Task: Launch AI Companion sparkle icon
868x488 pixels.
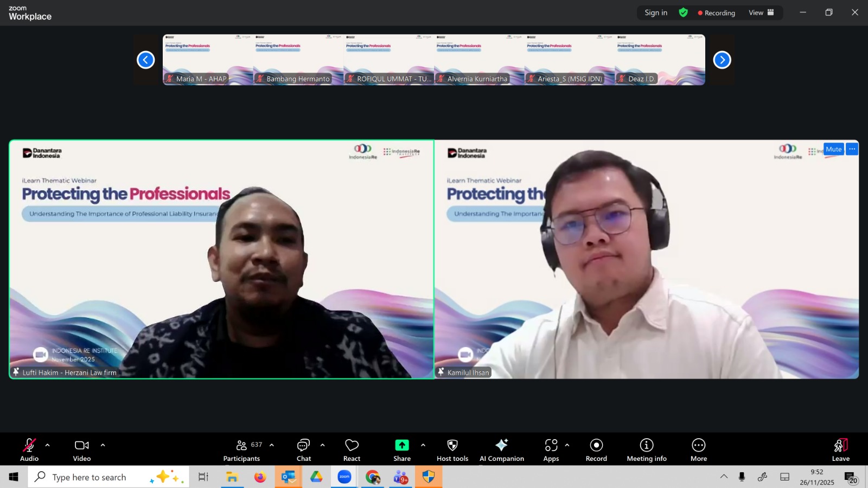Action: [x=501, y=450]
